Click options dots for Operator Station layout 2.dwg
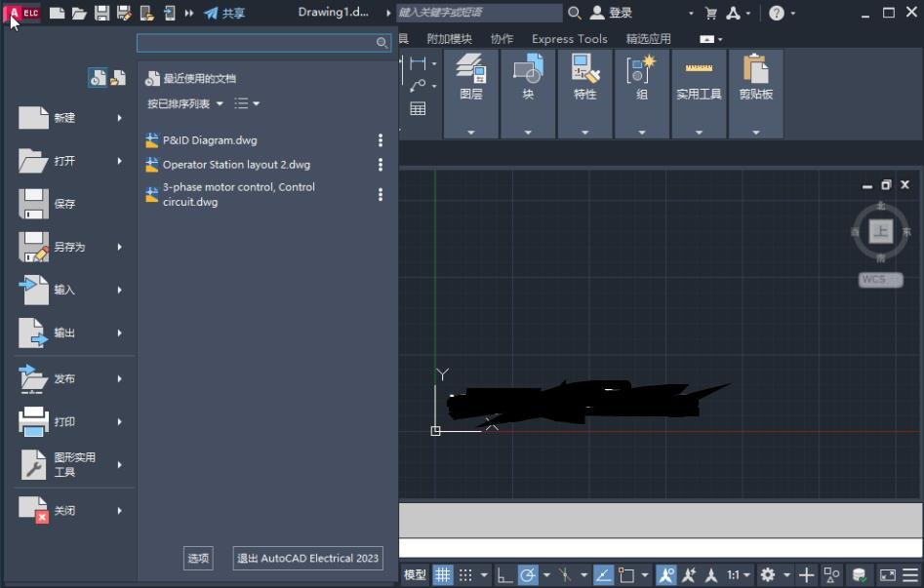This screenshot has width=924, height=588. pyautogui.click(x=381, y=165)
